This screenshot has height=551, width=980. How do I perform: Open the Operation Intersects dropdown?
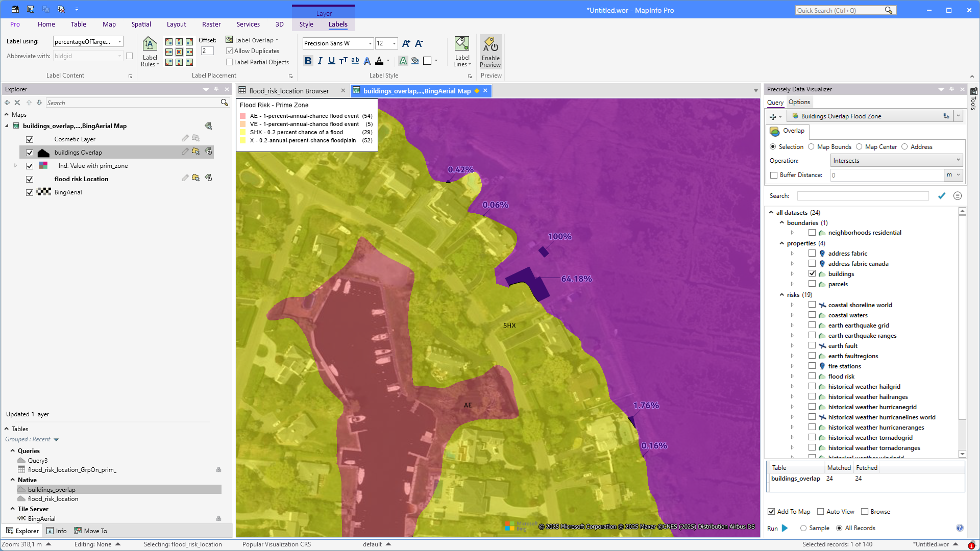pos(896,161)
